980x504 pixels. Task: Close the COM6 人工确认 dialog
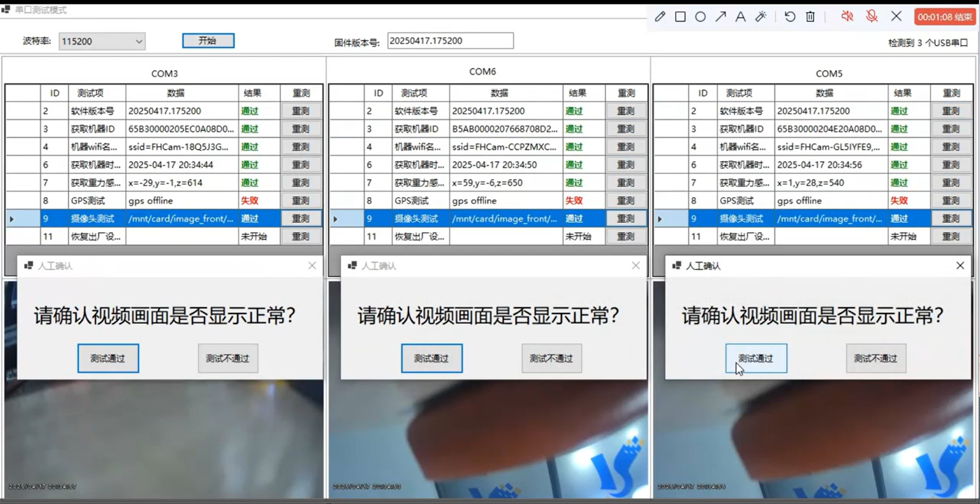pos(636,266)
